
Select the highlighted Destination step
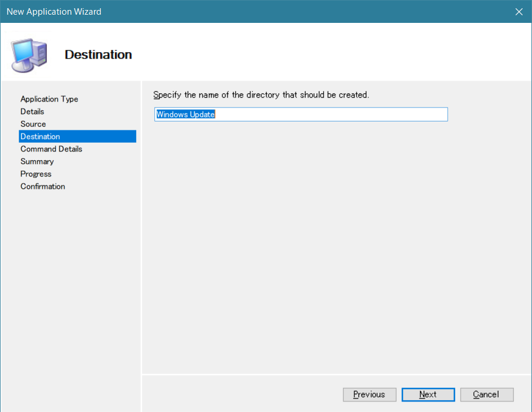tap(77, 136)
